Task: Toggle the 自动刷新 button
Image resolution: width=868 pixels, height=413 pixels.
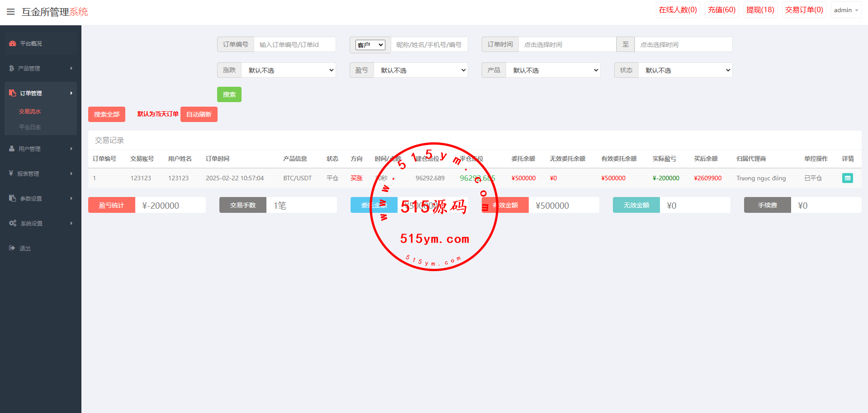Action: [199, 114]
